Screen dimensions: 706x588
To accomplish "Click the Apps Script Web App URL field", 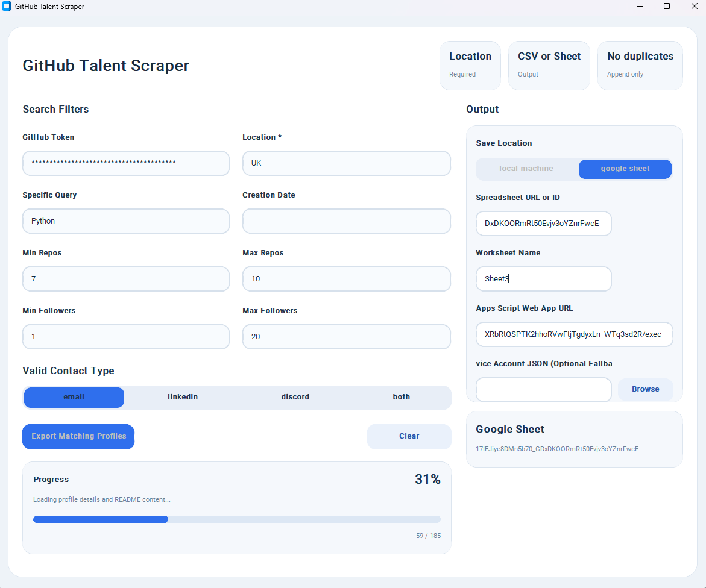I will pyautogui.click(x=574, y=334).
